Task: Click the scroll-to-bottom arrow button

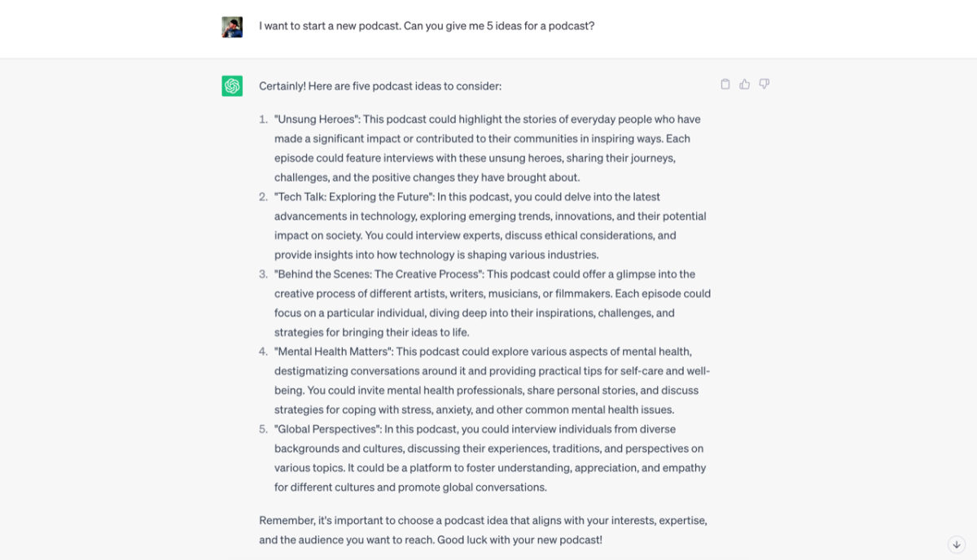Action: (957, 545)
